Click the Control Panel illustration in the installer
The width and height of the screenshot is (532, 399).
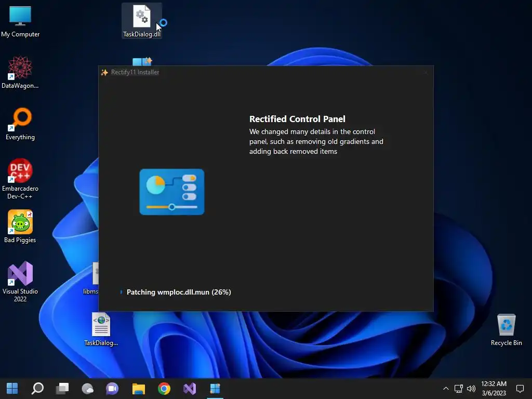pyautogui.click(x=172, y=192)
